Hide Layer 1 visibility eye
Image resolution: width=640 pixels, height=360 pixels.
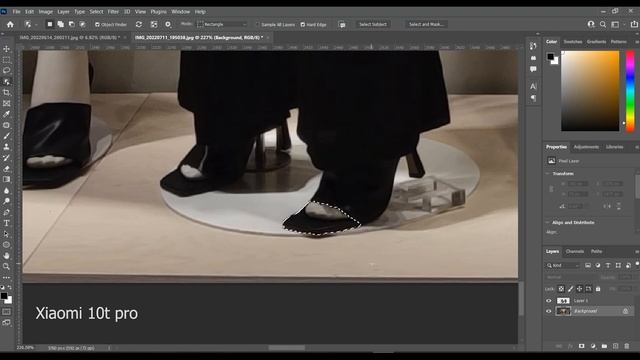pyautogui.click(x=549, y=300)
